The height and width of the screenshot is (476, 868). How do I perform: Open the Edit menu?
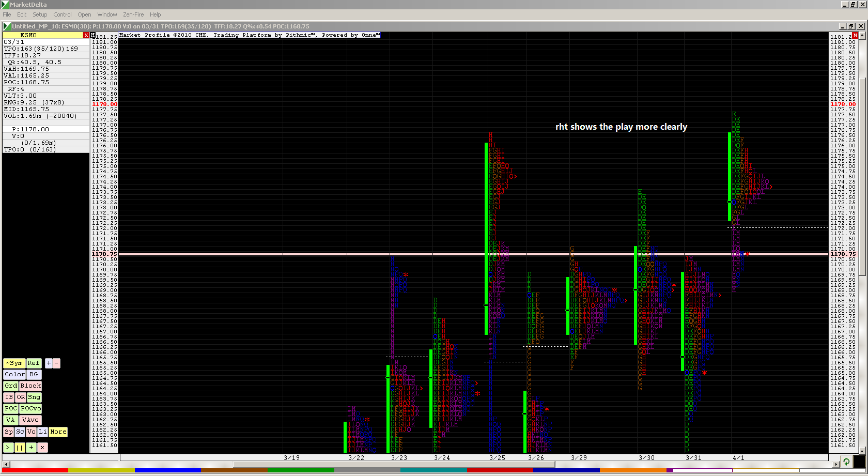22,14
